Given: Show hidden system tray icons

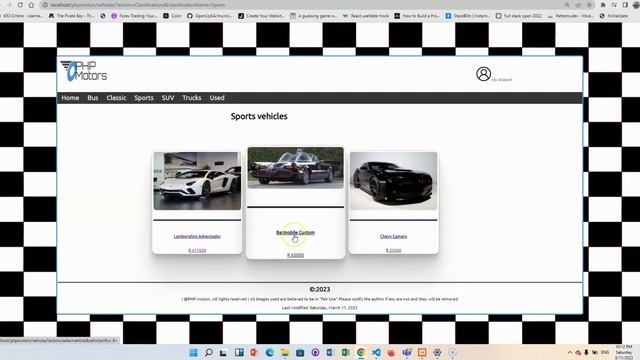Looking at the screenshot, I should 570,352.
